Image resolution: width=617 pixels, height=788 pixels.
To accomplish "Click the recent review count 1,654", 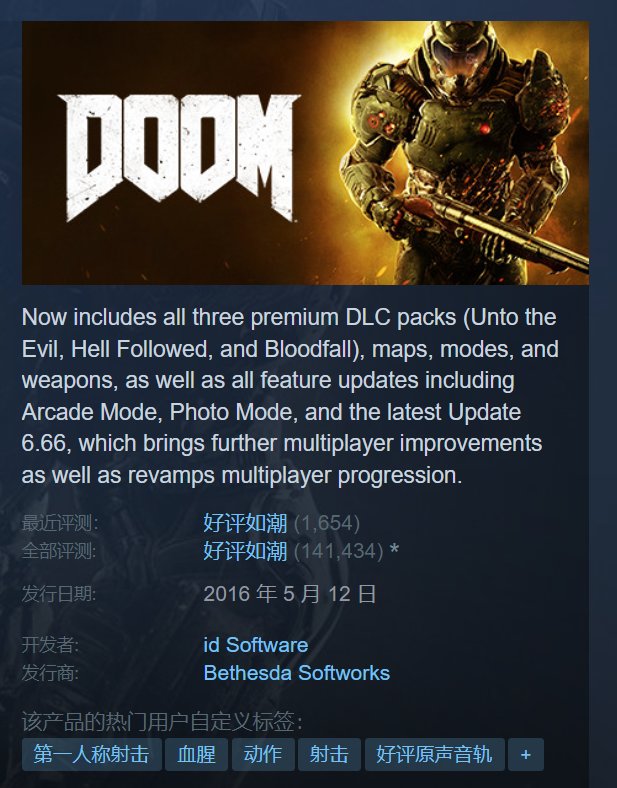I will point(327,523).
